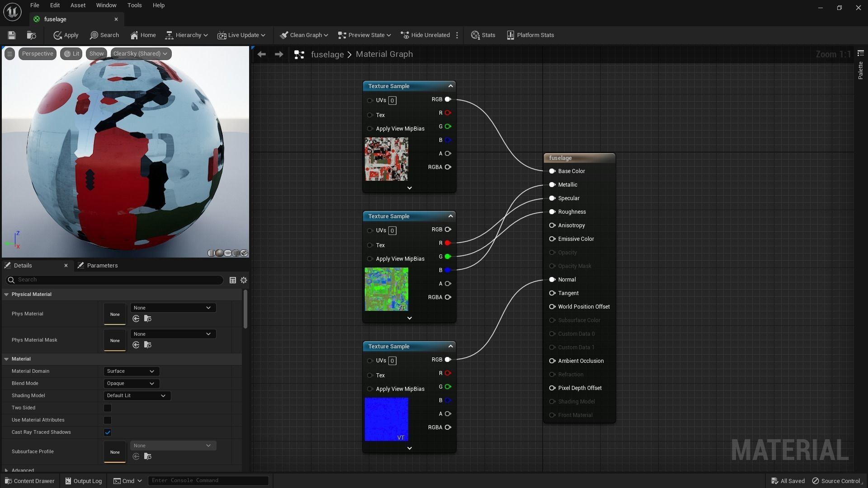868x488 pixels.
Task: Click the Details search field
Action: tap(118, 280)
